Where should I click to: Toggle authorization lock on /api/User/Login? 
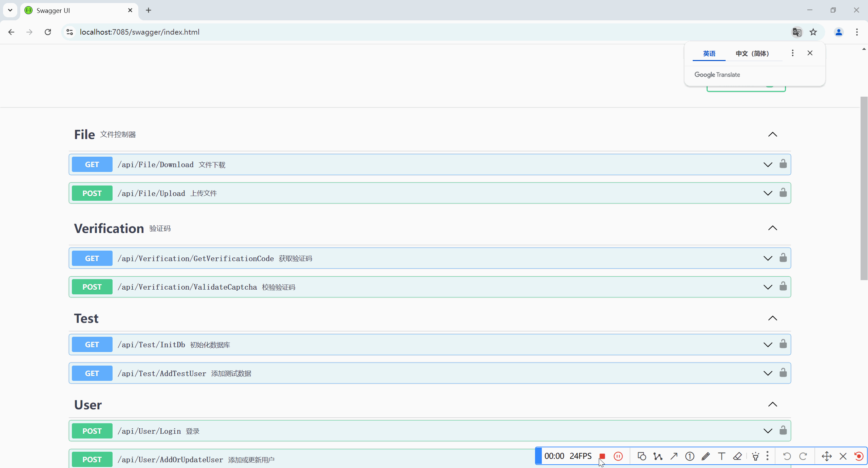point(783,431)
